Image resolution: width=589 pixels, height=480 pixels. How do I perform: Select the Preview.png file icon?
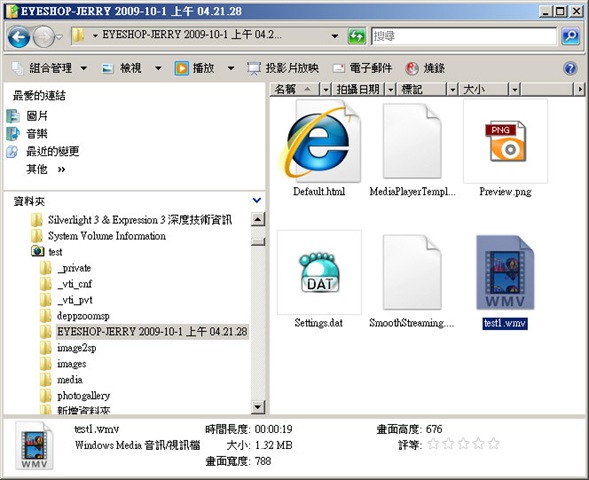(x=505, y=142)
